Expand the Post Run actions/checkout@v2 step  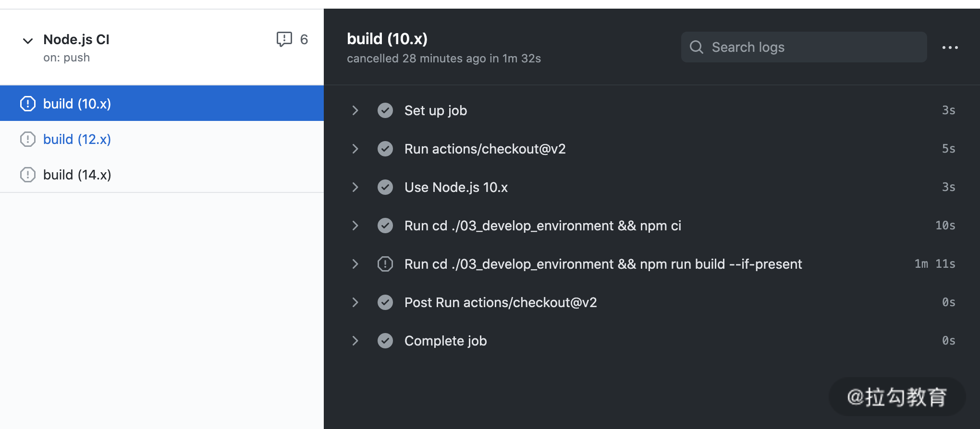(x=355, y=302)
